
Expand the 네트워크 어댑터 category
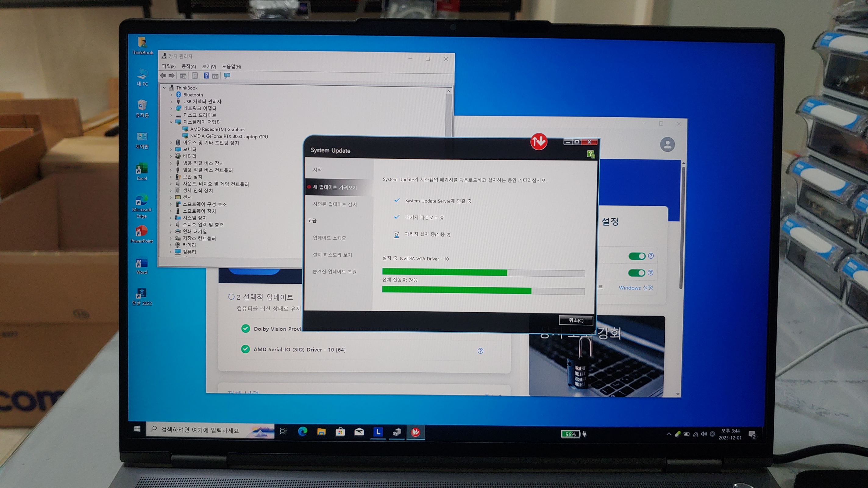point(171,108)
